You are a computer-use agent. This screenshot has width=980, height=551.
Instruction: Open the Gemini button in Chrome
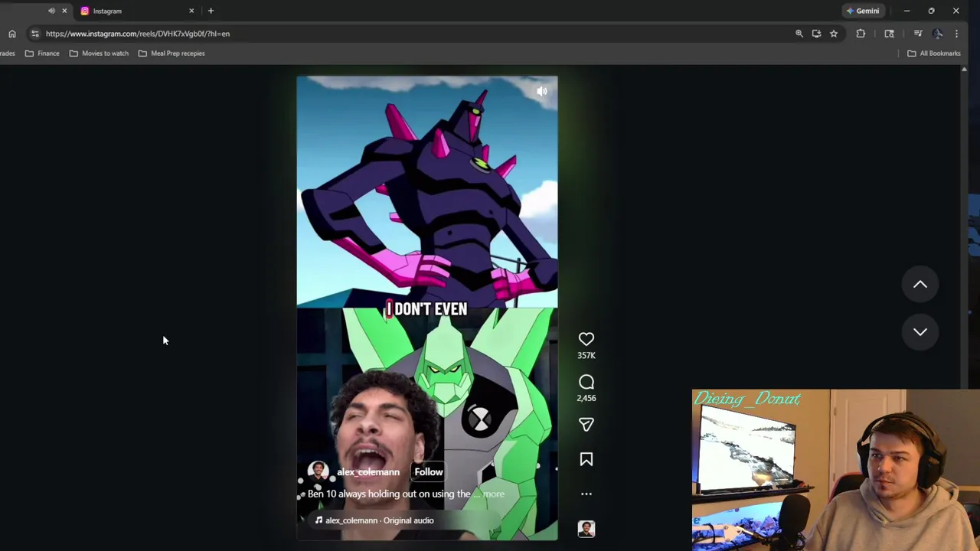click(x=862, y=11)
